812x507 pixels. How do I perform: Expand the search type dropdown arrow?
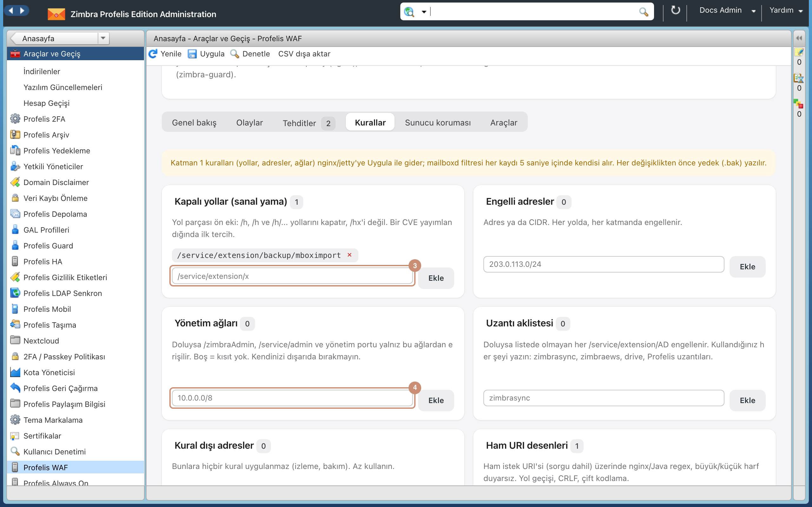coord(424,12)
